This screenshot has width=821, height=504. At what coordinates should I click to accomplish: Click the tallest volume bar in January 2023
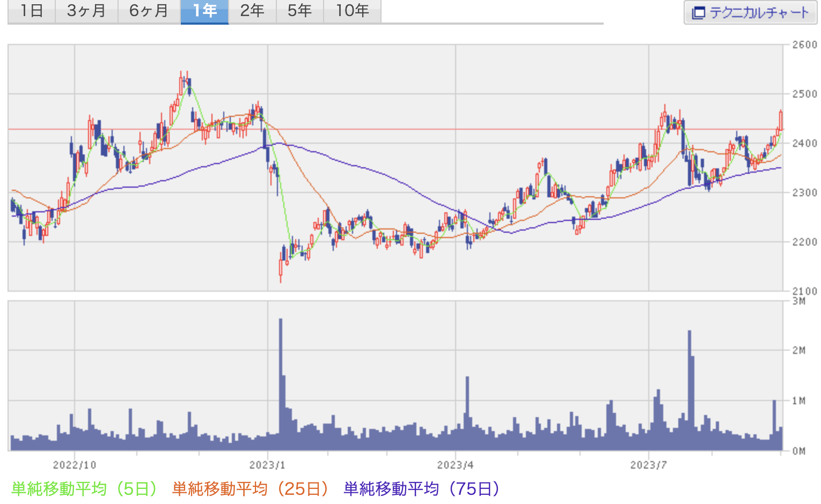click(x=281, y=383)
